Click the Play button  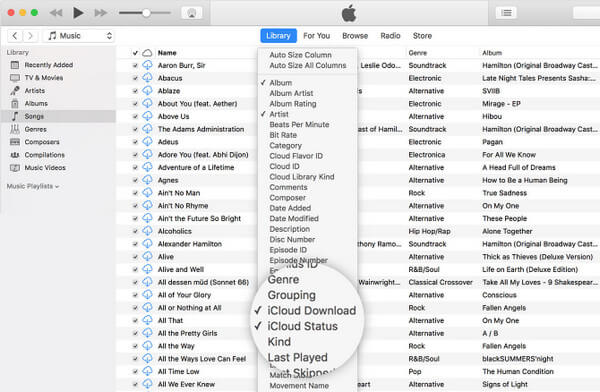pyautogui.click(x=78, y=13)
